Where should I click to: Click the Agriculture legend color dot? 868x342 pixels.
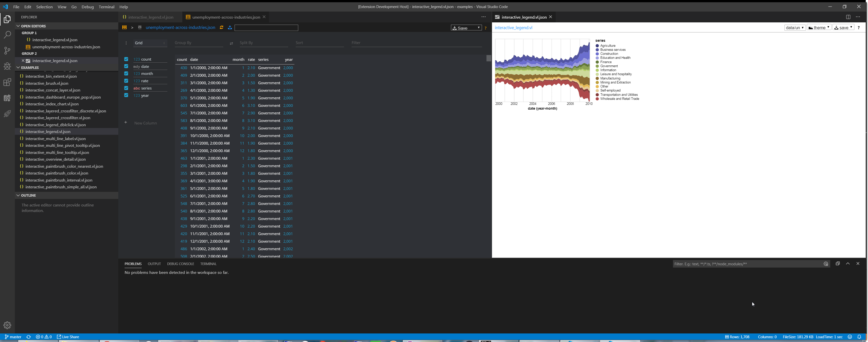coord(597,46)
